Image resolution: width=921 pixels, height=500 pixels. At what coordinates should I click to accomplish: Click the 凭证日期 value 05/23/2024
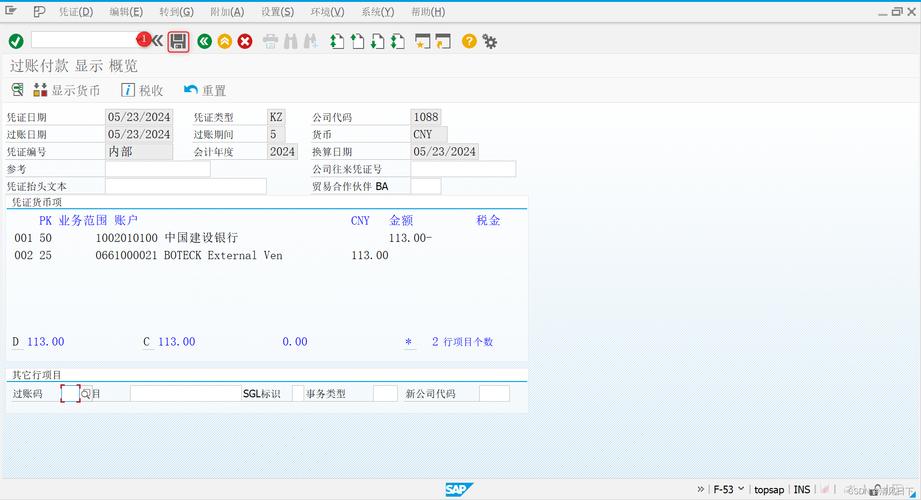pyautogui.click(x=139, y=117)
